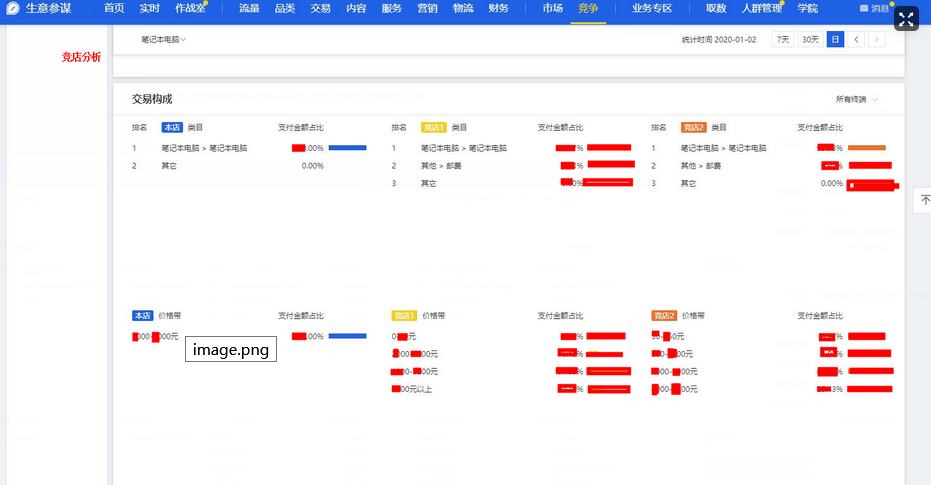Click the back-to-top arrow icon
This screenshot has width=931, height=485.
click(924, 200)
